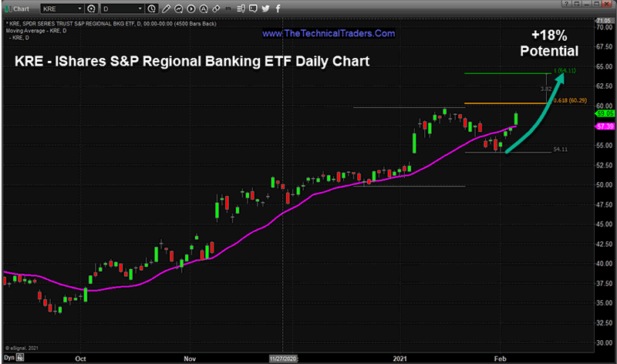Click the eSignal, 2021 copyright text
Image resolution: width=617 pixels, height=364 pixels.
tap(22, 348)
